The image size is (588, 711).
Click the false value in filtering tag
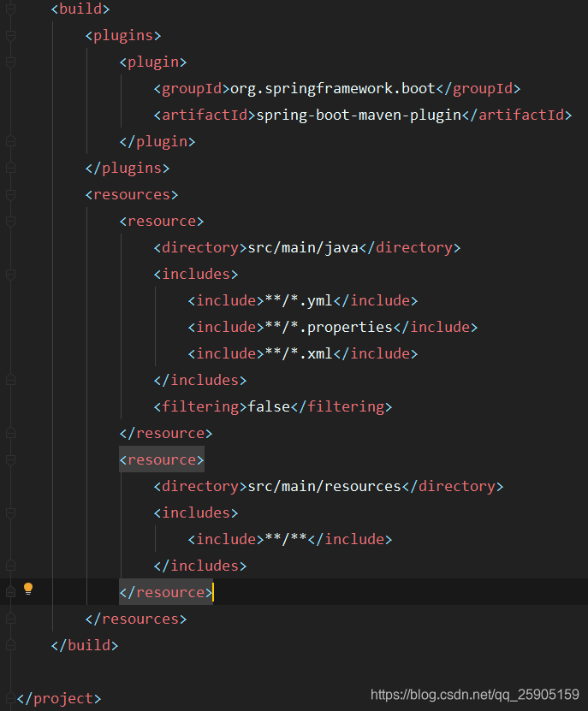[269, 406]
